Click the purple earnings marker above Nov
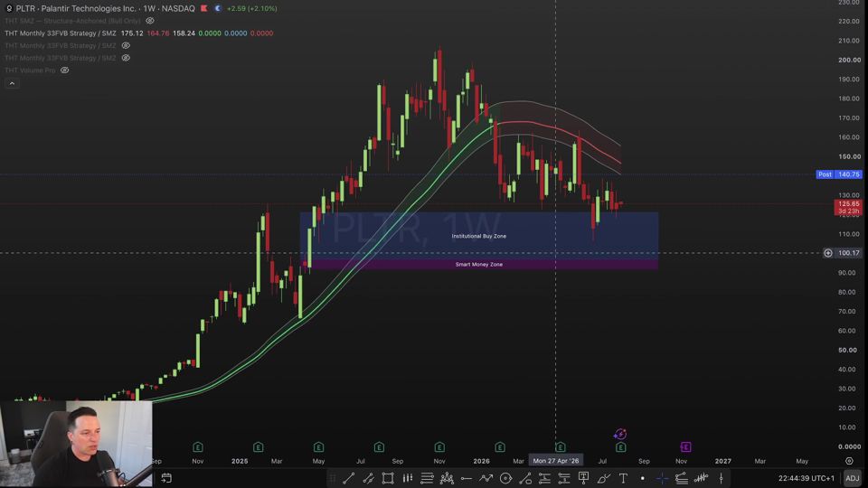This screenshot has height=488, width=868. [685, 447]
